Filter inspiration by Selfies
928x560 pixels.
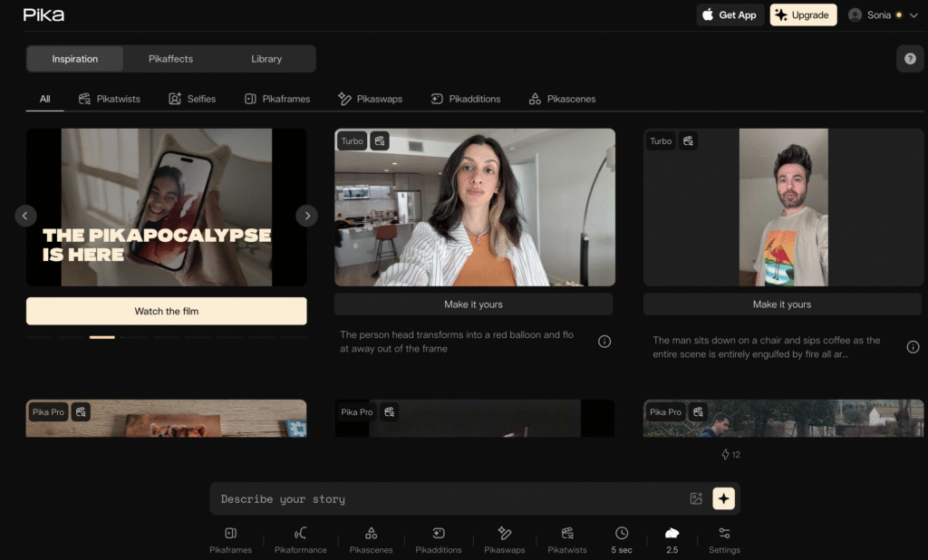(192, 99)
